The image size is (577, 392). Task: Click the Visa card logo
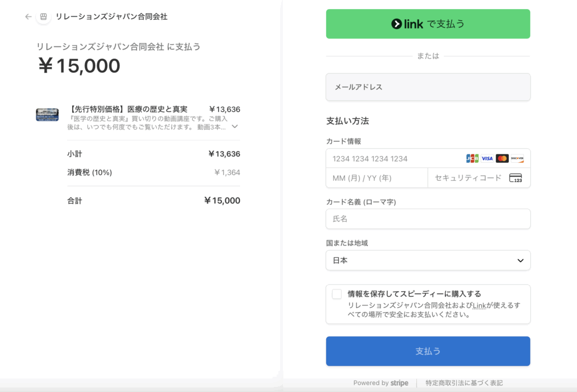tap(487, 158)
